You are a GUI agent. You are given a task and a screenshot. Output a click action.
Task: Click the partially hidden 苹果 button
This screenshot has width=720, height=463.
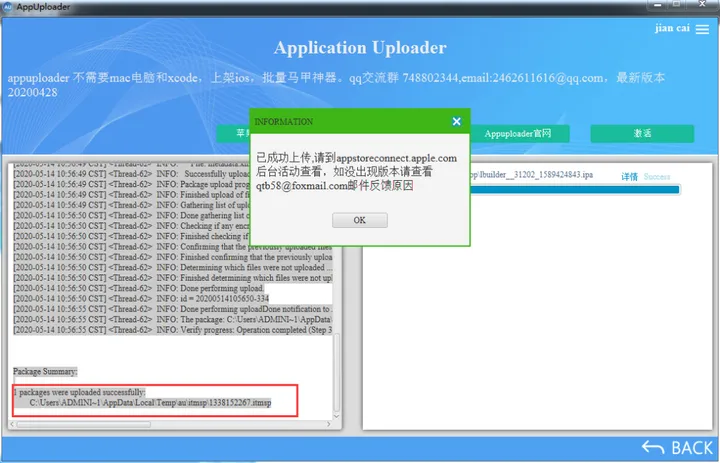tap(233, 134)
